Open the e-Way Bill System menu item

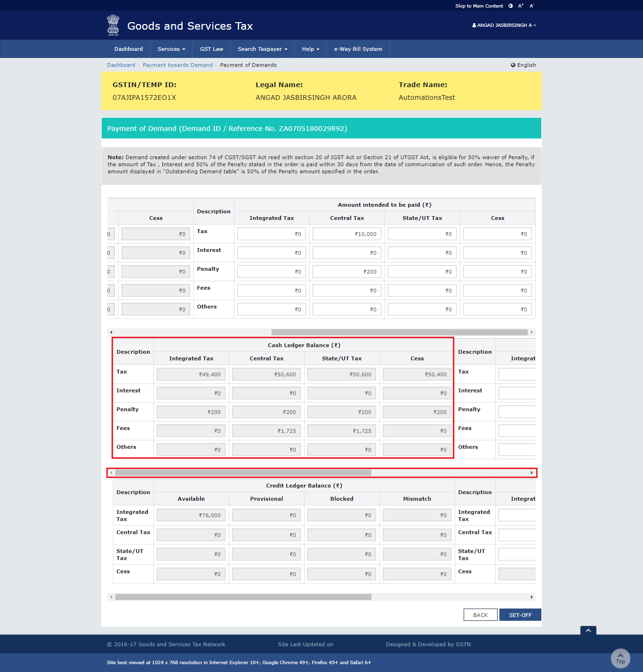pos(358,49)
